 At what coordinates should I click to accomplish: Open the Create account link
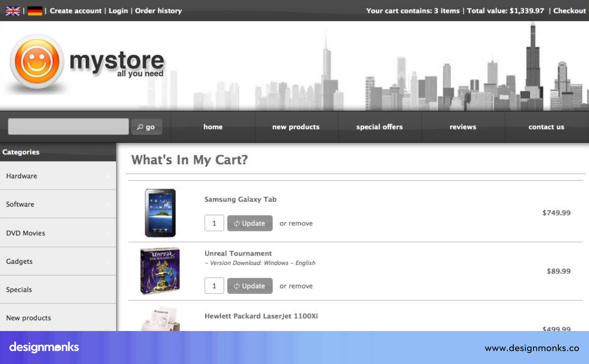coord(75,11)
